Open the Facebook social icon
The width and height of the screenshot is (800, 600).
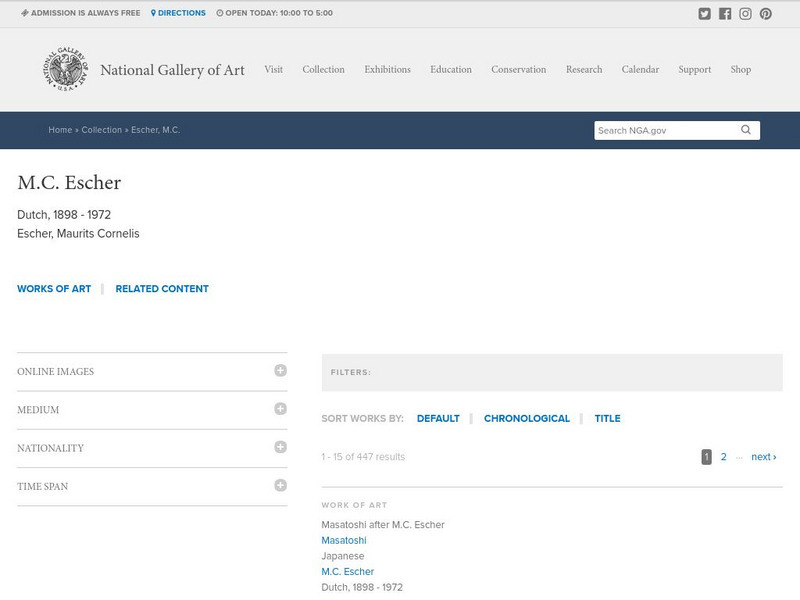pyautogui.click(x=724, y=14)
